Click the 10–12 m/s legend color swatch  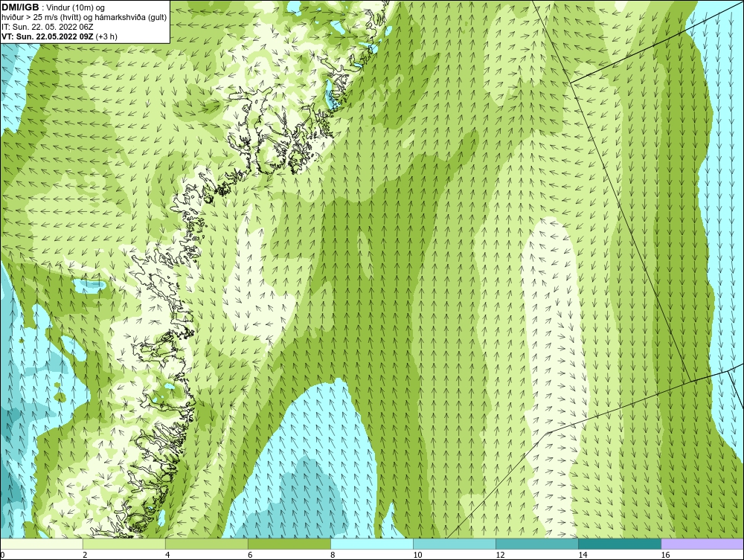tap(454, 544)
